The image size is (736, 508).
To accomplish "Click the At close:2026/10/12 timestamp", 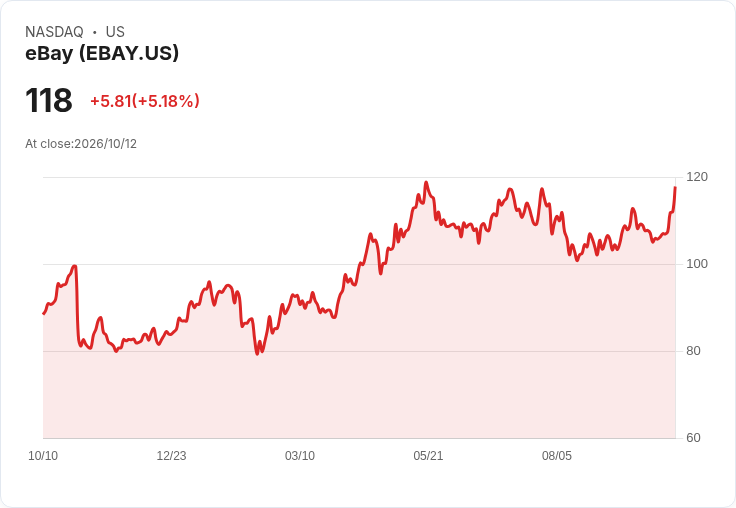I will [81, 144].
